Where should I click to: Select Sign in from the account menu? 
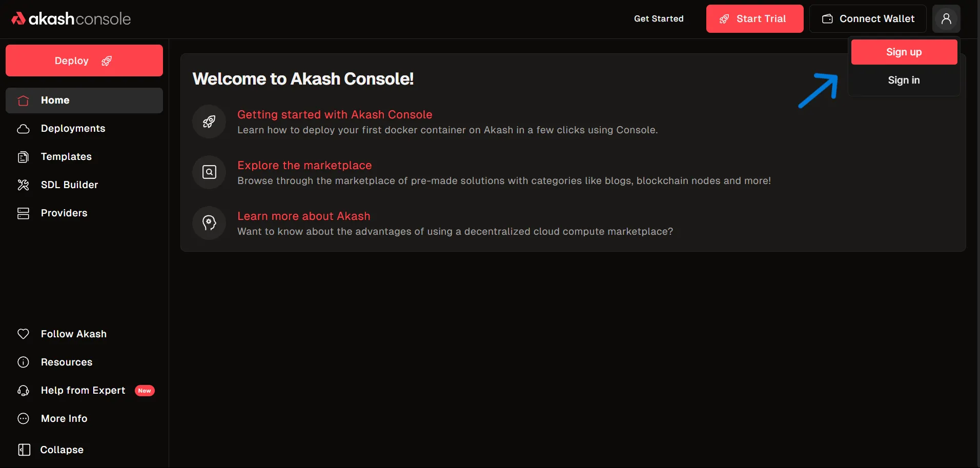click(904, 80)
